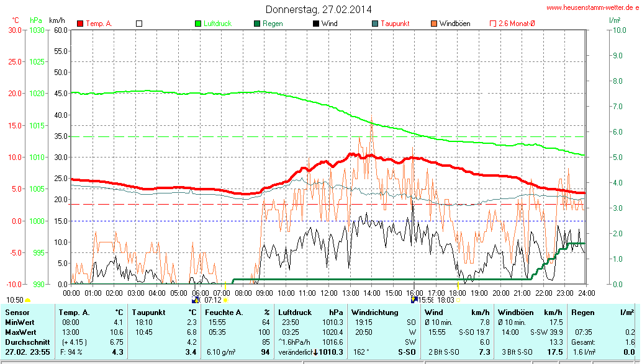Click the '(+ 4.15 )' deviation value

click(x=74, y=342)
